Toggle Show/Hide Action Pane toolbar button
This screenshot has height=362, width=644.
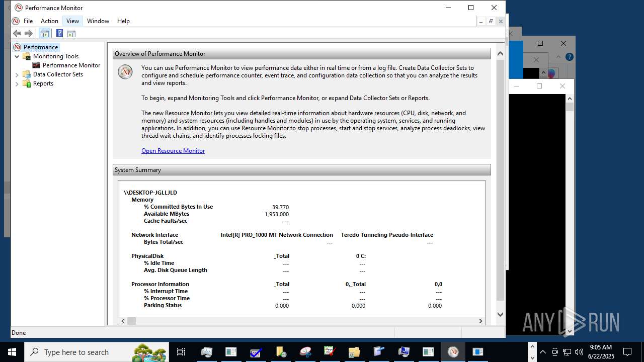click(x=71, y=34)
